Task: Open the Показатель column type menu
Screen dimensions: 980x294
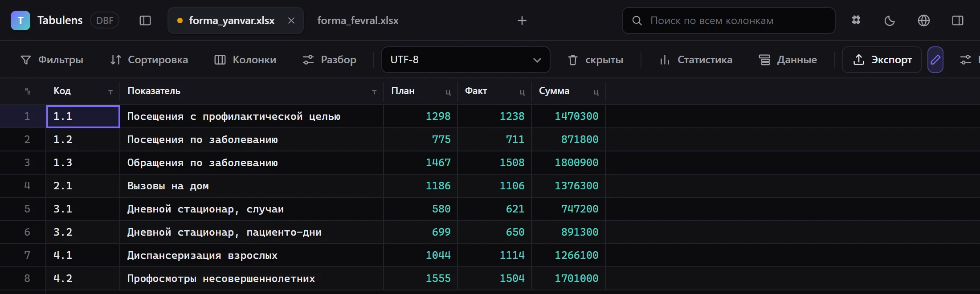Action: pos(374,92)
